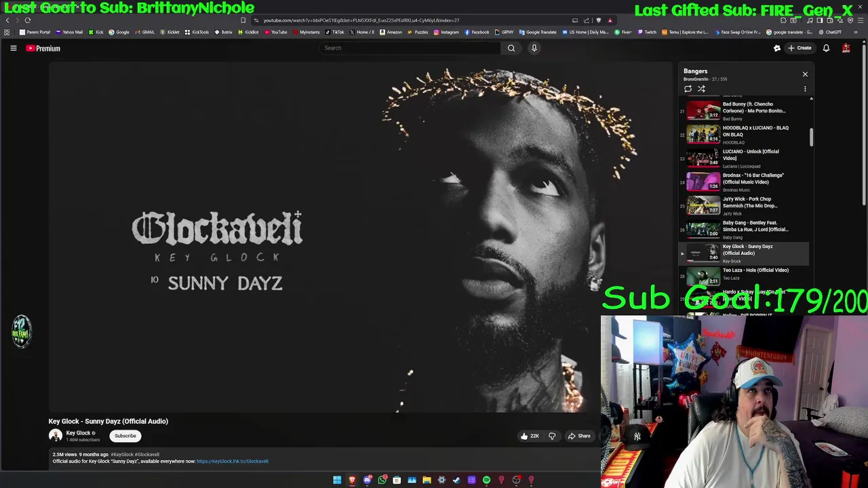Open Amazon bookmark

pos(391,32)
